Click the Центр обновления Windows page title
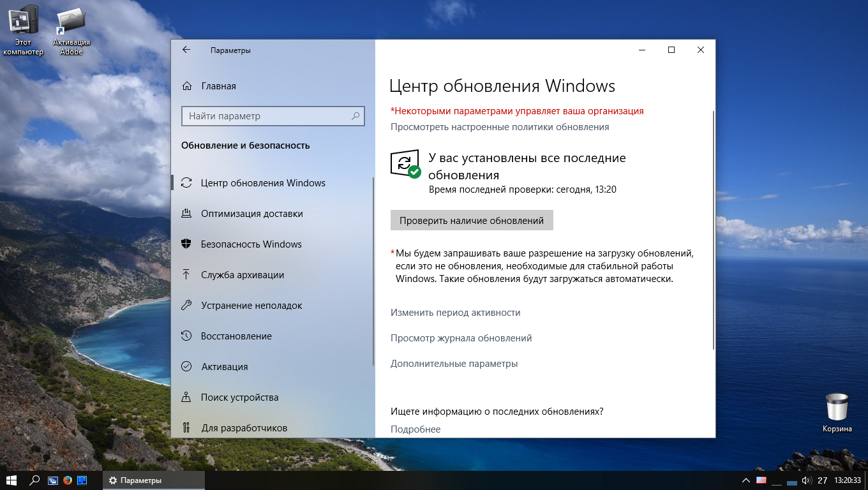 tap(502, 86)
